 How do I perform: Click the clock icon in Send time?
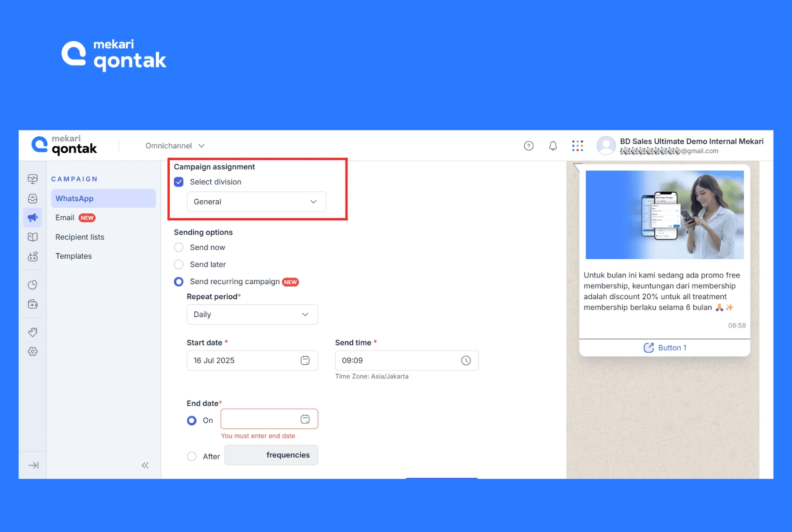pyautogui.click(x=466, y=360)
